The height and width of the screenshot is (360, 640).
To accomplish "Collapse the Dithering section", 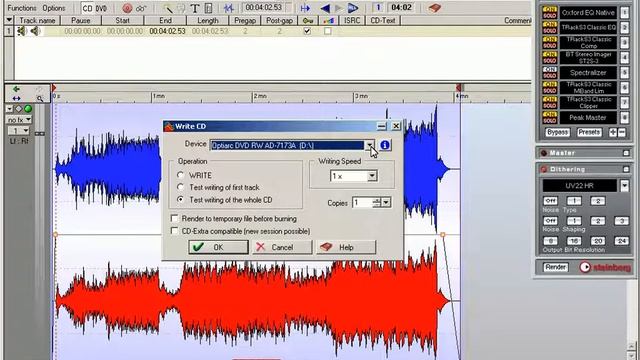I will [626, 169].
